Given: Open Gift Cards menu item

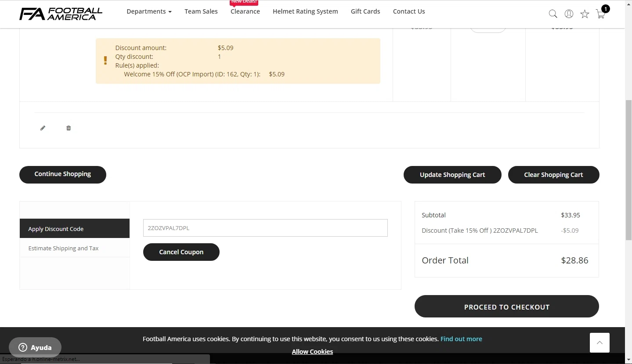Looking at the screenshot, I should coord(365,11).
